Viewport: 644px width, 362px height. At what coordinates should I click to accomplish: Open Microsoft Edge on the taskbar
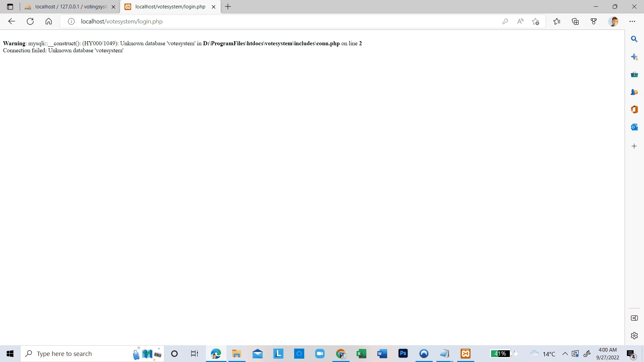[216, 354]
